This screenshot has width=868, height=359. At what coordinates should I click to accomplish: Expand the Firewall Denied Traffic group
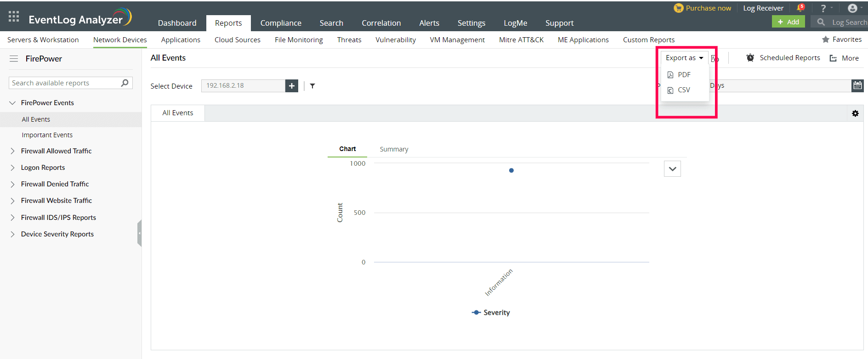[x=12, y=184]
